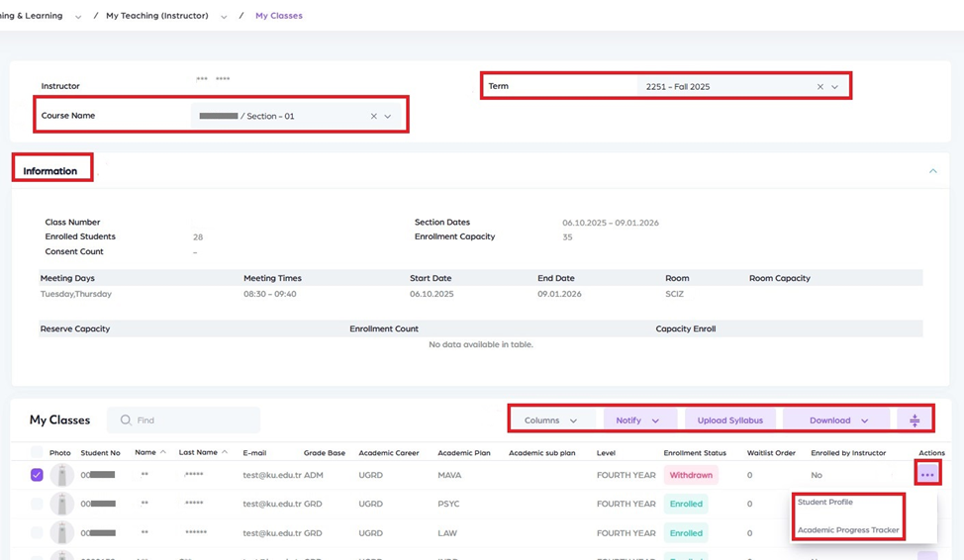
Task: Check the select-all checkbox in table header
Action: point(37,452)
